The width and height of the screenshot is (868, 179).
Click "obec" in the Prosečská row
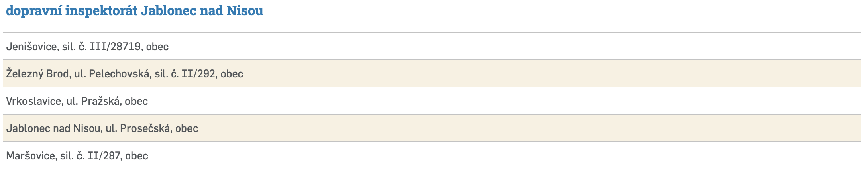[187, 128]
